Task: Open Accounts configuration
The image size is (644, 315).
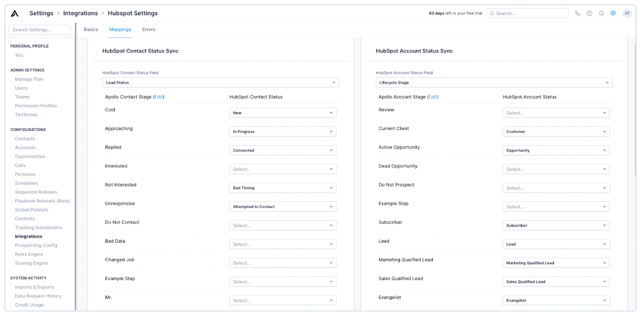Action: click(25, 148)
